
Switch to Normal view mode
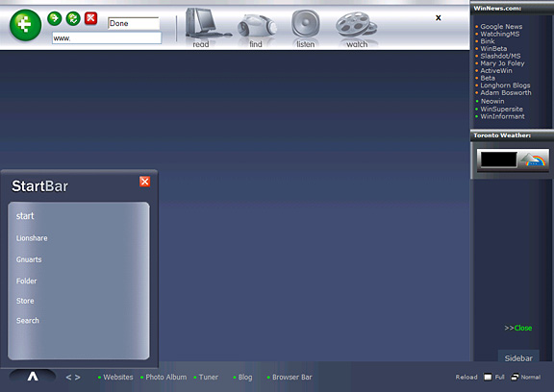tap(526, 378)
